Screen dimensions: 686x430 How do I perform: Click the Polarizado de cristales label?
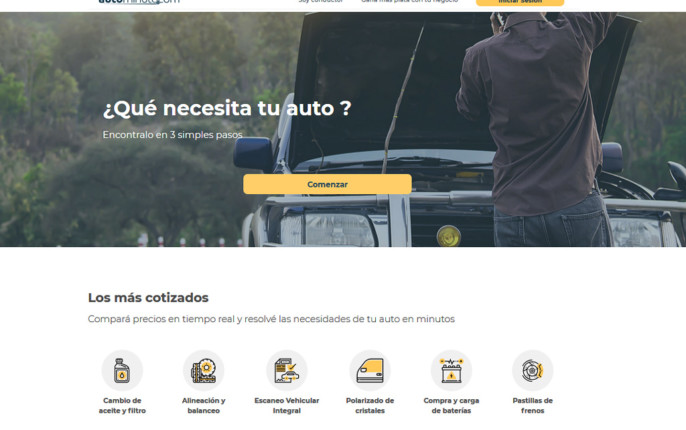click(369, 405)
